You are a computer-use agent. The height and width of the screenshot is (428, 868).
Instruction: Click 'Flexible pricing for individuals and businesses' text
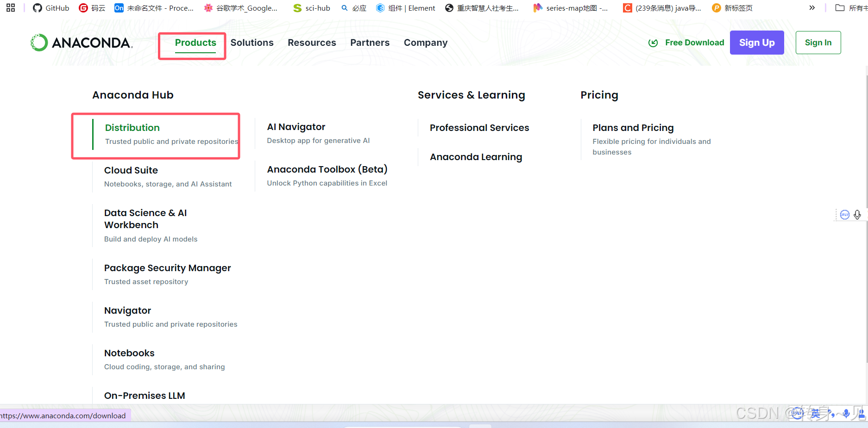[651, 147]
